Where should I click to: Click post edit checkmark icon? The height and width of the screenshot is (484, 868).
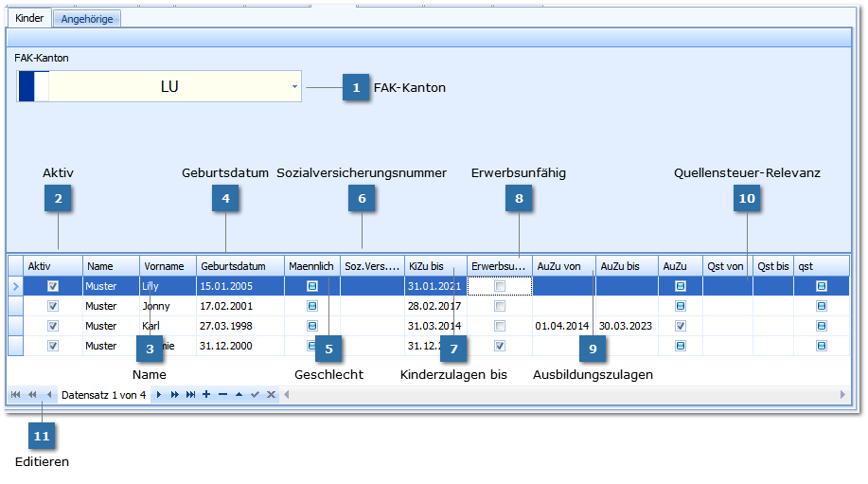pyautogui.click(x=255, y=394)
